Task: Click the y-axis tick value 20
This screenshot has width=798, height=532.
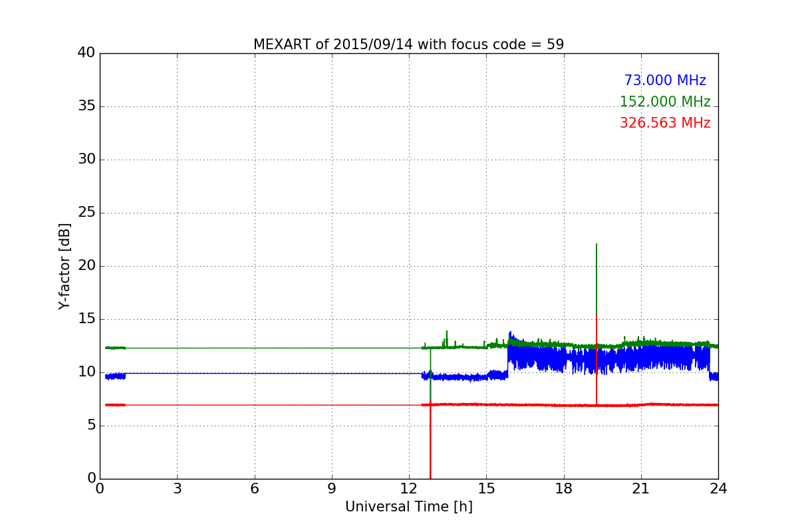Action: click(x=86, y=266)
